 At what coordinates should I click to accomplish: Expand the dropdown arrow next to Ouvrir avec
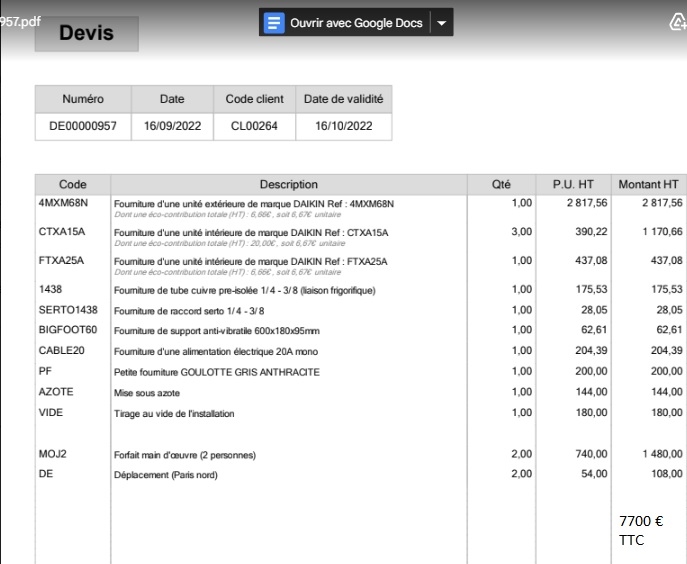442,22
